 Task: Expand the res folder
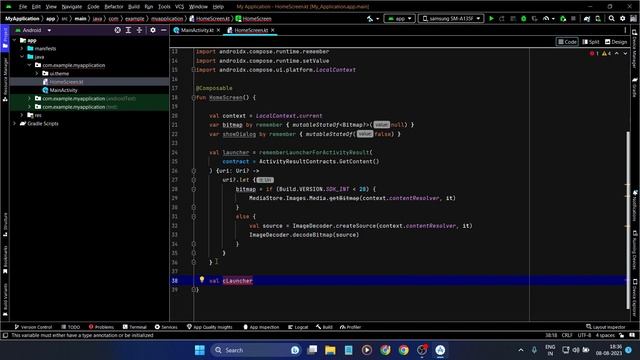(22, 115)
